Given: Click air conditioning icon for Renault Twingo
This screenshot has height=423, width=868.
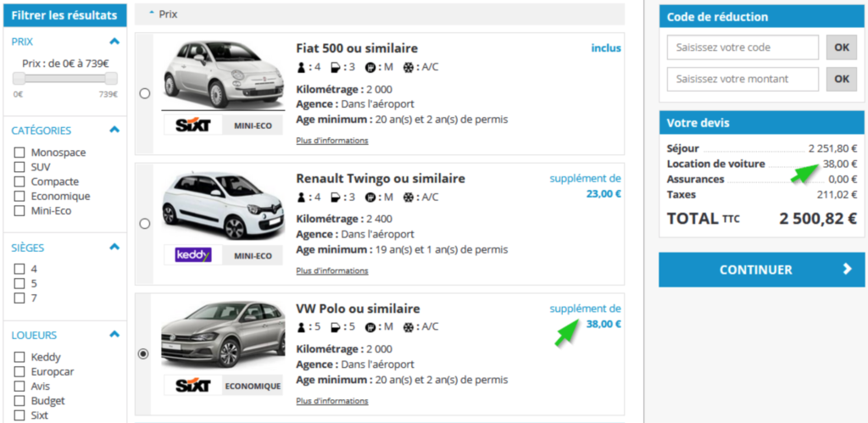Looking at the screenshot, I should (x=410, y=197).
